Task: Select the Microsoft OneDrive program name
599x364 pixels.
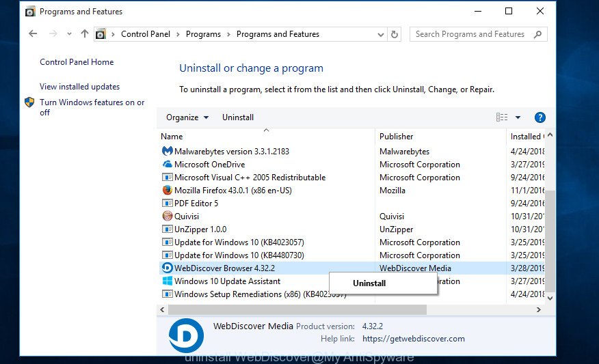Action: [209, 165]
